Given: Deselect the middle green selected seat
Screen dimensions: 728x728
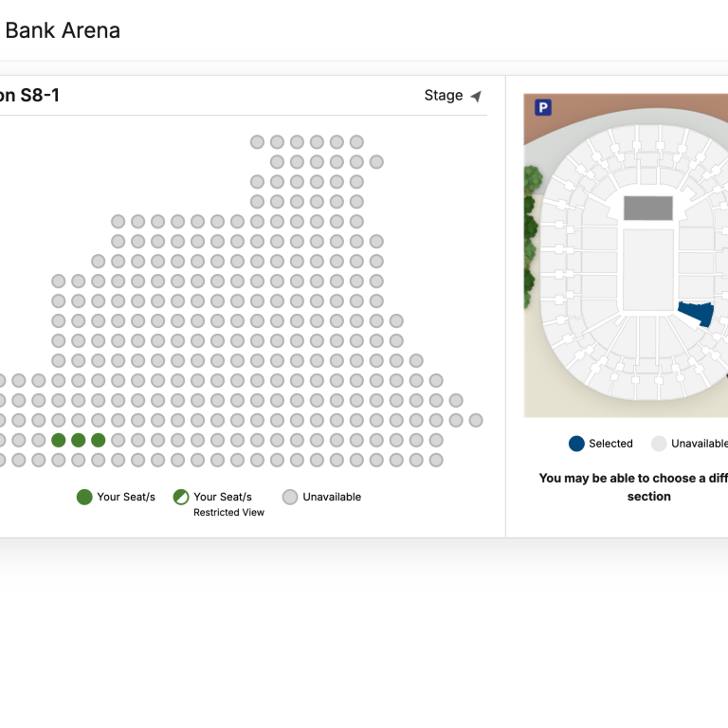Looking at the screenshot, I should click(x=79, y=440).
